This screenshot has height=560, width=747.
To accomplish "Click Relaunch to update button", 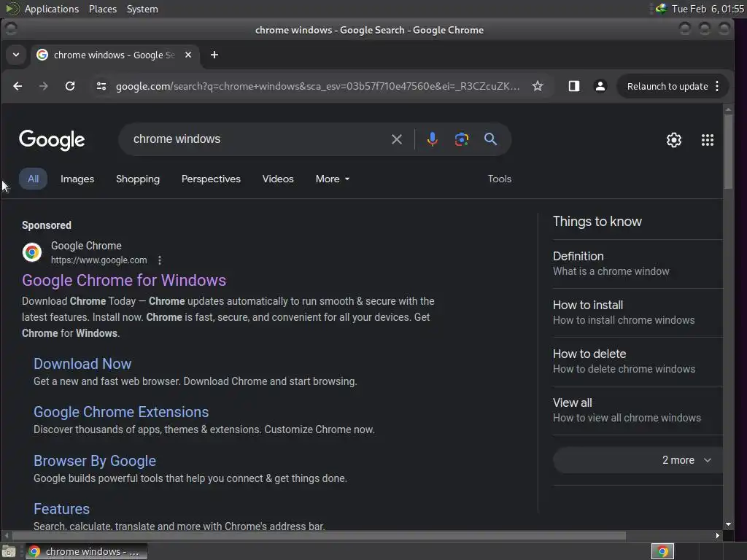I will (667, 86).
